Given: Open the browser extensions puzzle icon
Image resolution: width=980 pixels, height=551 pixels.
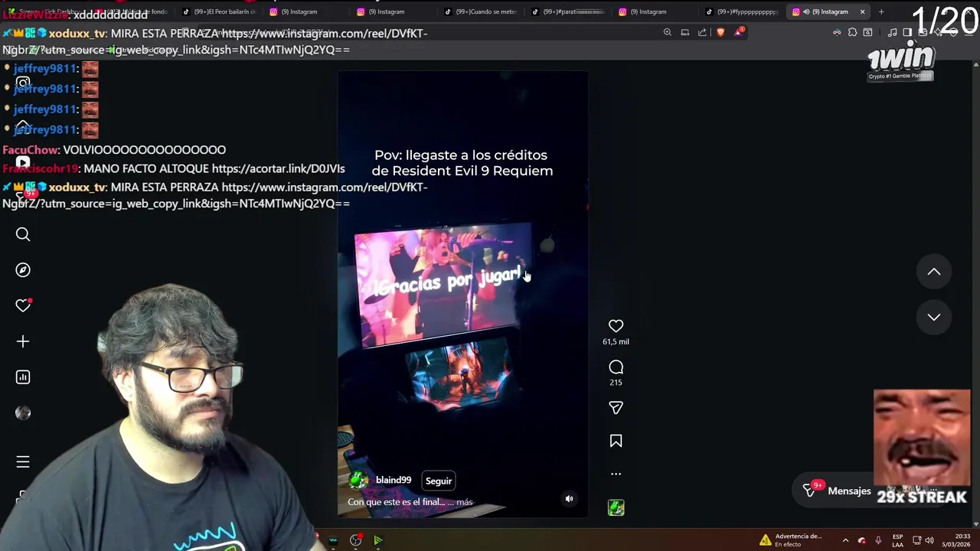Looking at the screenshot, I should click(852, 32).
